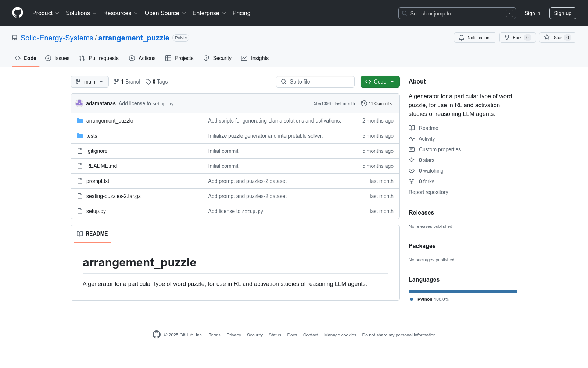Open the Packages heading link
Screen dimensions: 588x368
coord(422,246)
